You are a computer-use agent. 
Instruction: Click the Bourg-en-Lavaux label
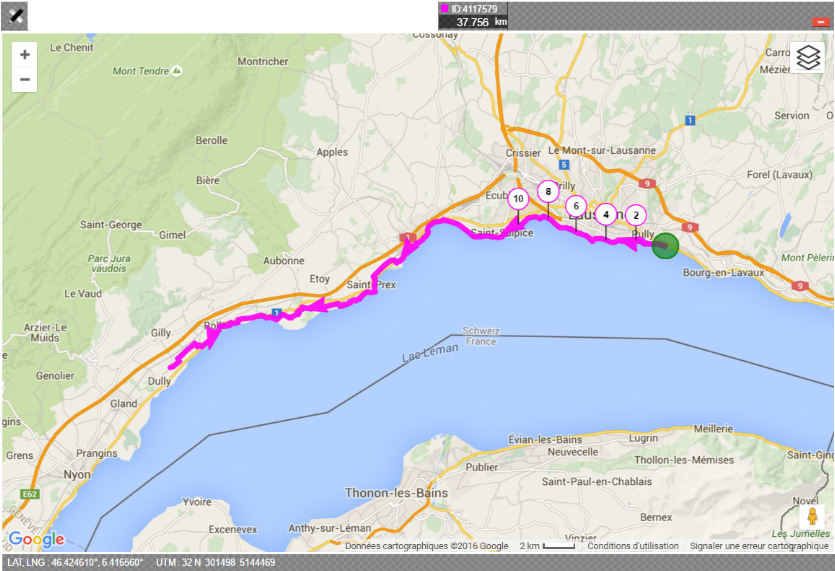click(723, 273)
